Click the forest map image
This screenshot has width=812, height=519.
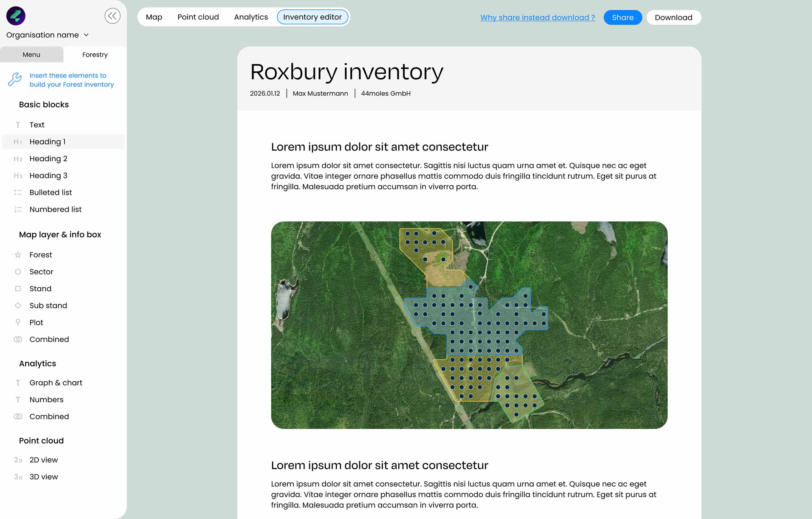pyautogui.click(x=469, y=325)
